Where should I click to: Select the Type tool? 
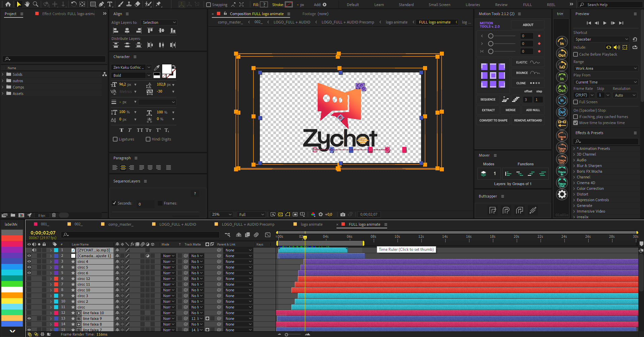coord(110,4)
